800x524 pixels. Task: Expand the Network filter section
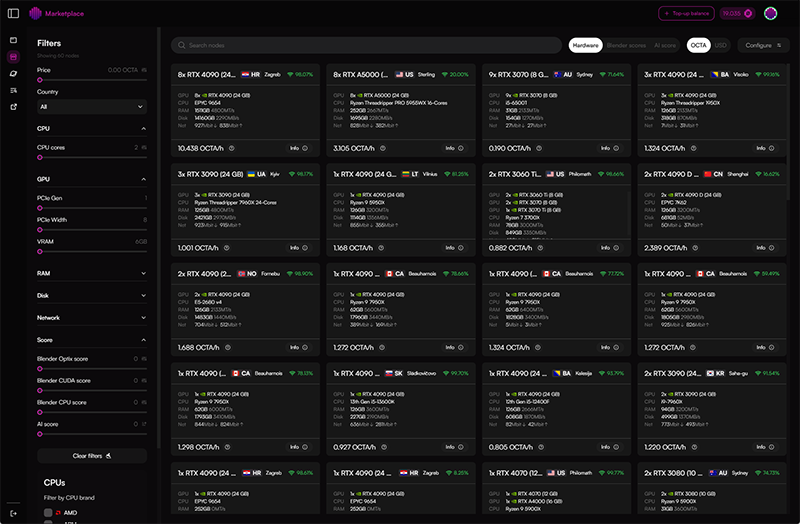point(143,317)
